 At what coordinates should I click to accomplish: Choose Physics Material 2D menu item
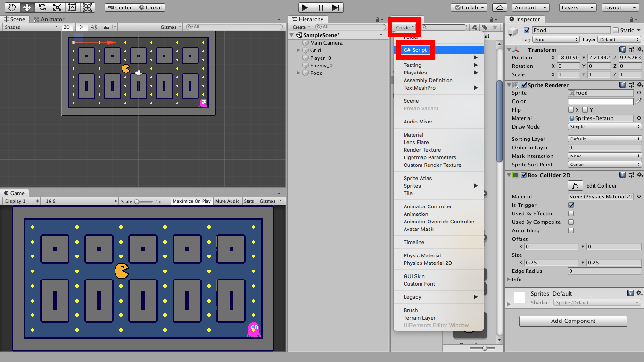(438, 263)
